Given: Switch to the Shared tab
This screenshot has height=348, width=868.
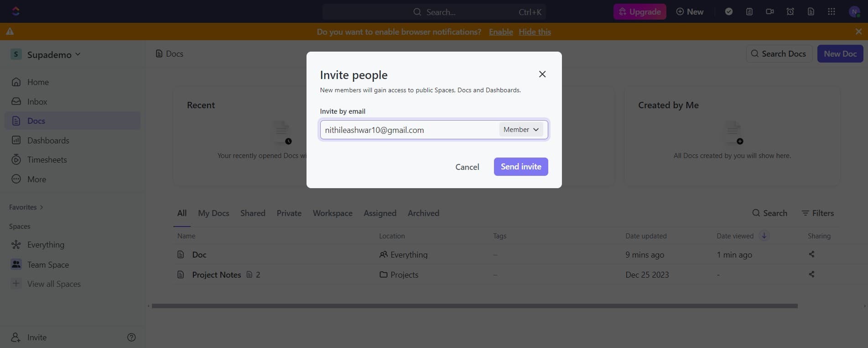Looking at the screenshot, I should (x=253, y=213).
